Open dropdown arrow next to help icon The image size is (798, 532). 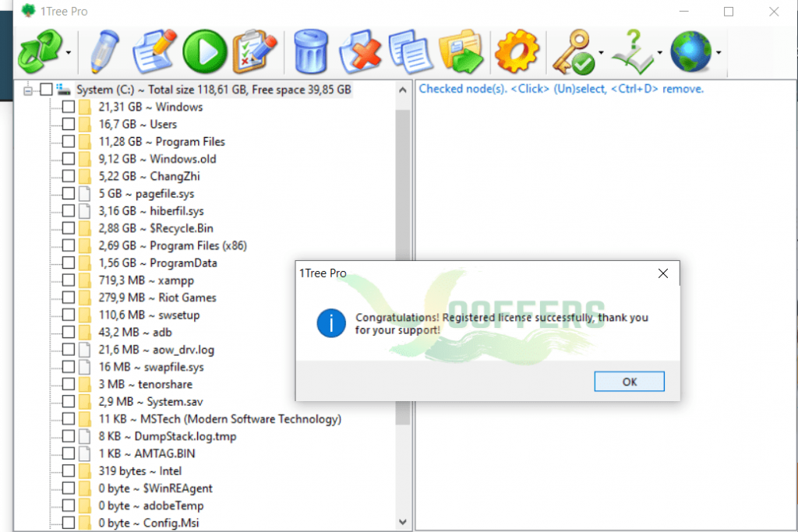(x=659, y=52)
